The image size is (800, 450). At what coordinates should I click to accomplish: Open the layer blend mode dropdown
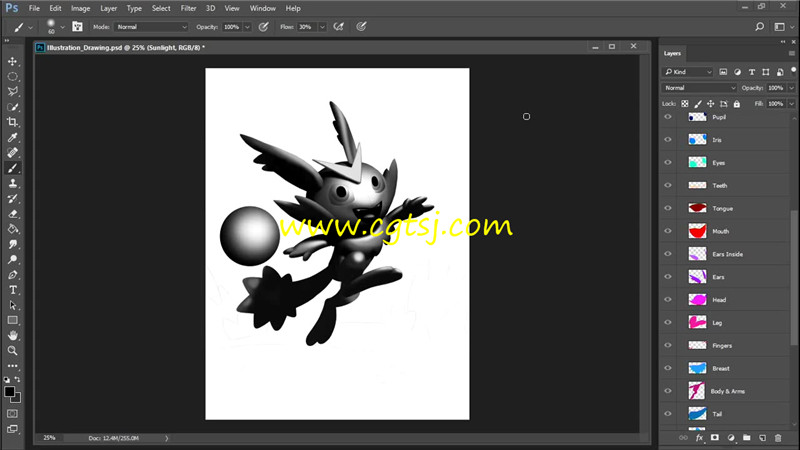click(699, 88)
